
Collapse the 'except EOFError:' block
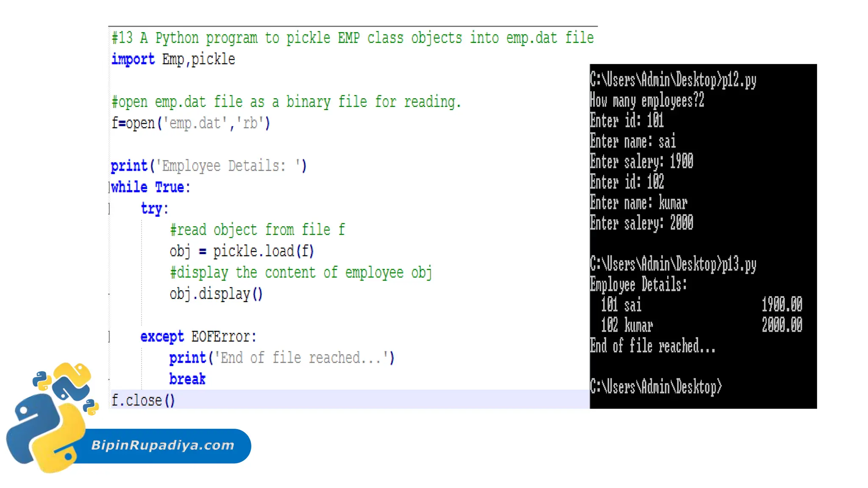109,337
